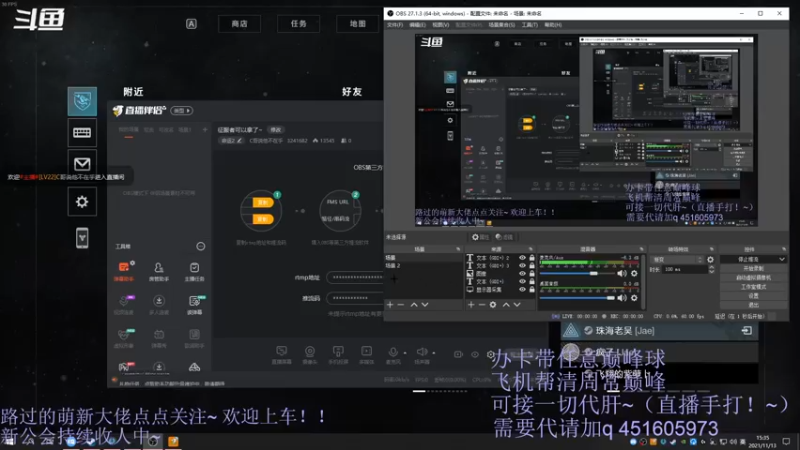
Task: Increase transition duration with up stepper
Action: pyautogui.click(x=711, y=267)
